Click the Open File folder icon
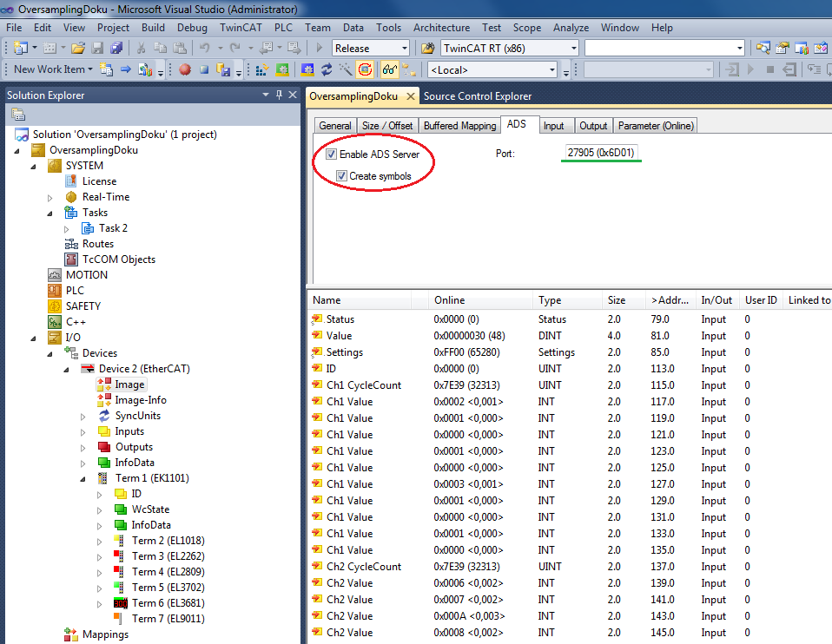 pos(78,49)
